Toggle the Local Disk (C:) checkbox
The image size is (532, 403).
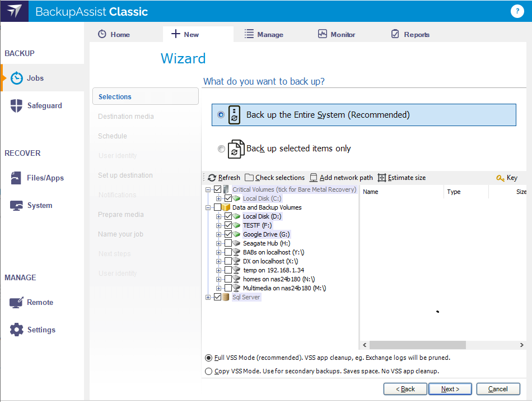click(228, 198)
